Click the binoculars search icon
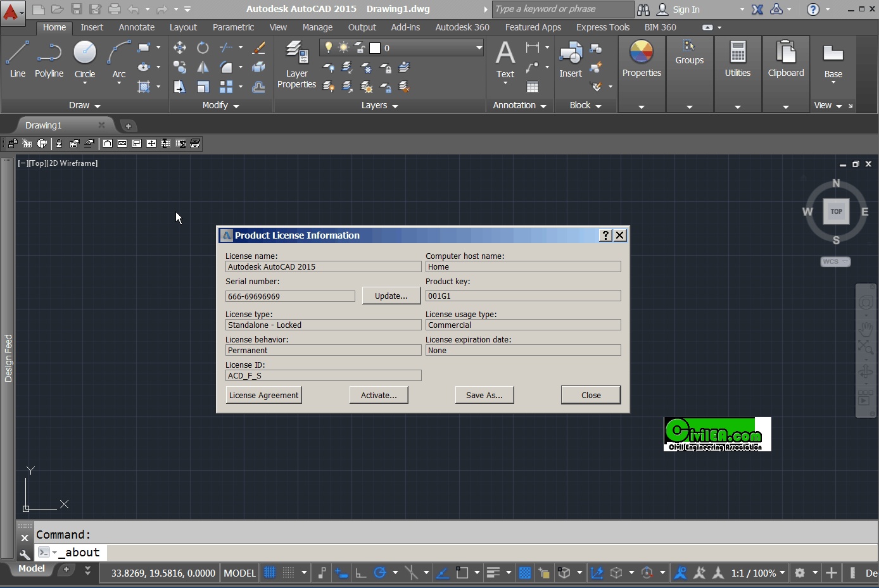The image size is (879, 588). [643, 9]
